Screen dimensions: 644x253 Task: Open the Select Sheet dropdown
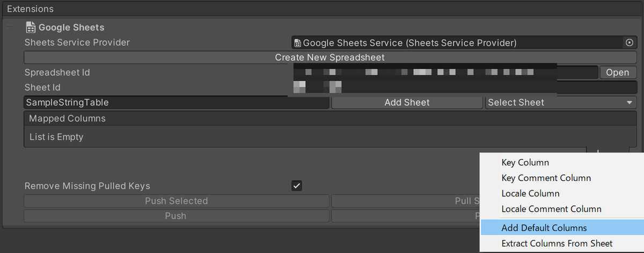[x=561, y=103]
